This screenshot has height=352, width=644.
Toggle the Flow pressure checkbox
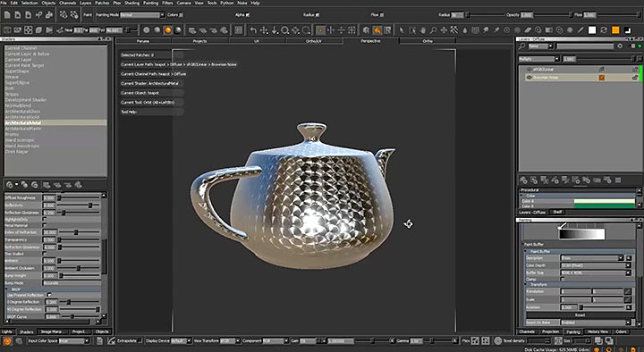[x=382, y=15]
